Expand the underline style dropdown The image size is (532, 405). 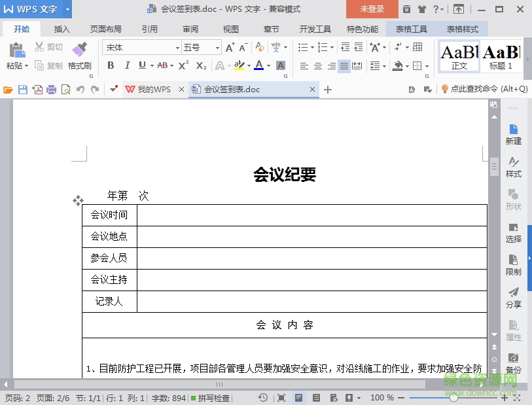click(152, 66)
